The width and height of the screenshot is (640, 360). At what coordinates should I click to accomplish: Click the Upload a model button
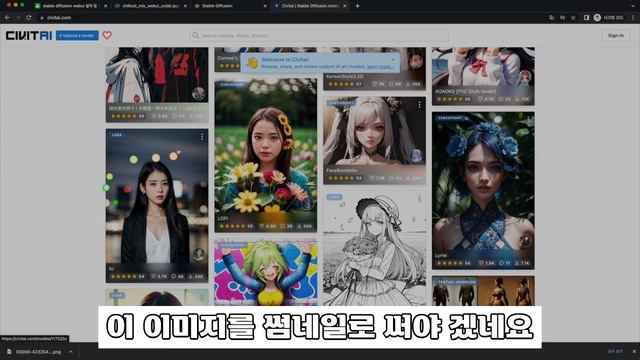[77, 36]
